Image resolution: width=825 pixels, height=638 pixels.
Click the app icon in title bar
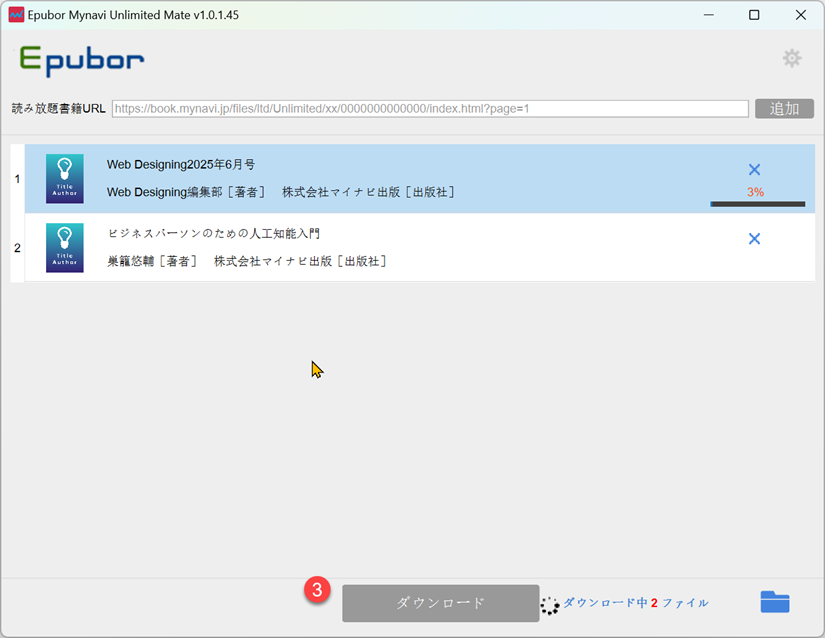click(16, 15)
